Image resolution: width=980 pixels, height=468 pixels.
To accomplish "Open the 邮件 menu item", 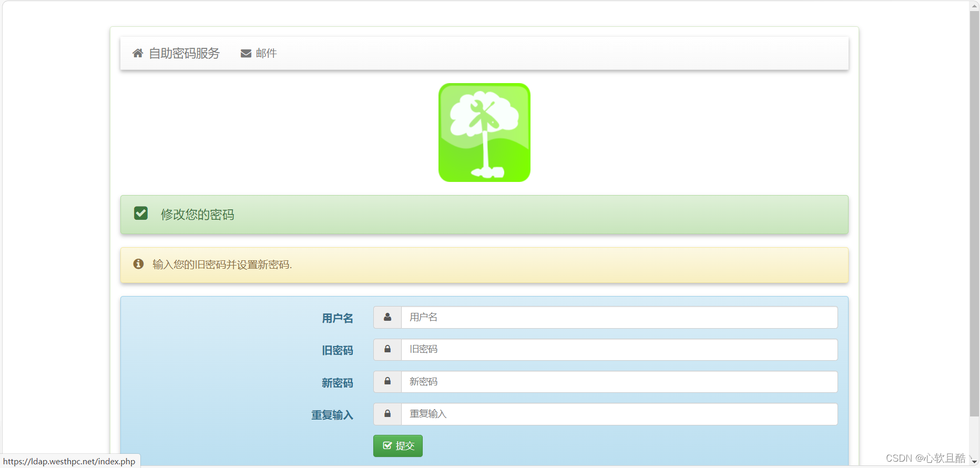I will (266, 54).
